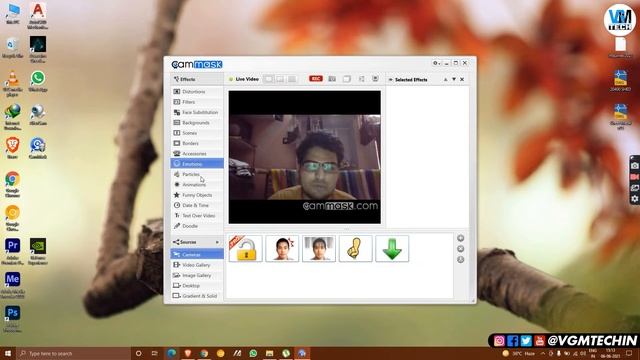Open WhatsApp desktop shortcut
This screenshot has width=640, height=360.
[38, 81]
